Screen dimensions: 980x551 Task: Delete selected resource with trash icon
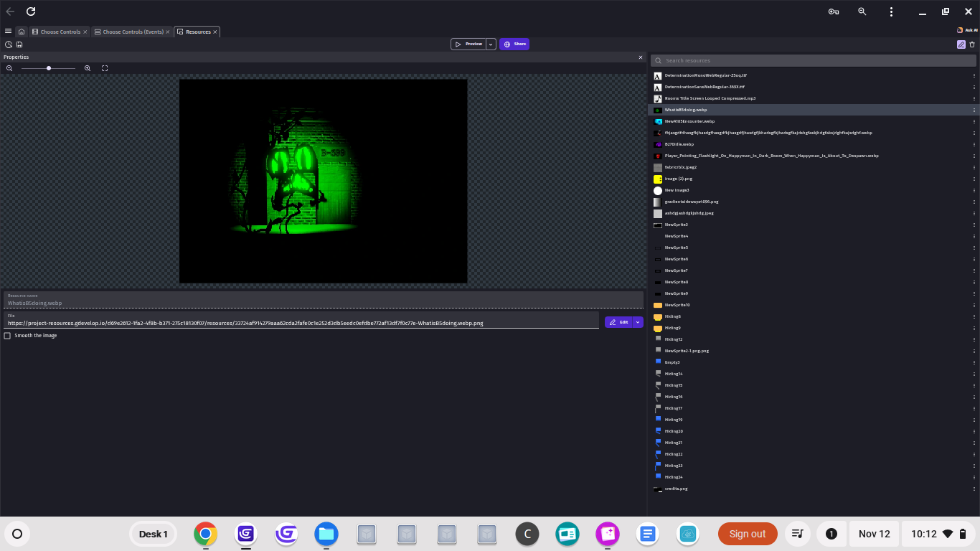[972, 44]
